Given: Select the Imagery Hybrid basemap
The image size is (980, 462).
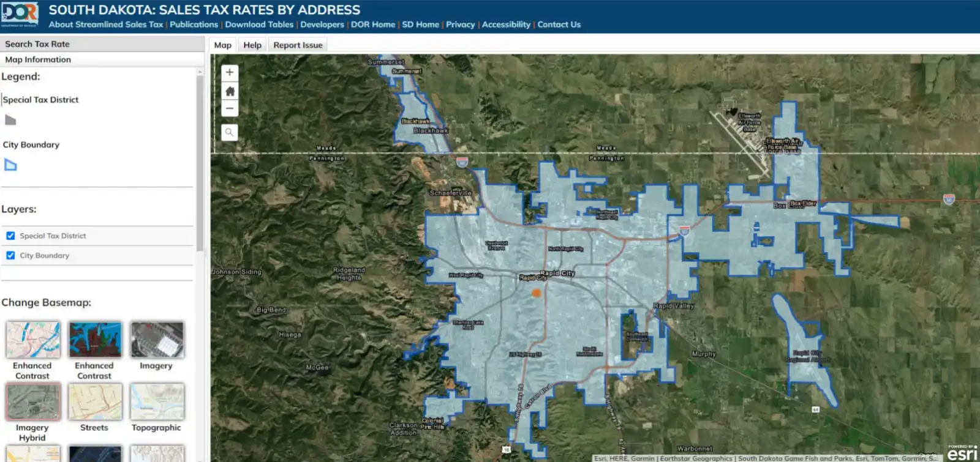Looking at the screenshot, I should click(33, 401).
